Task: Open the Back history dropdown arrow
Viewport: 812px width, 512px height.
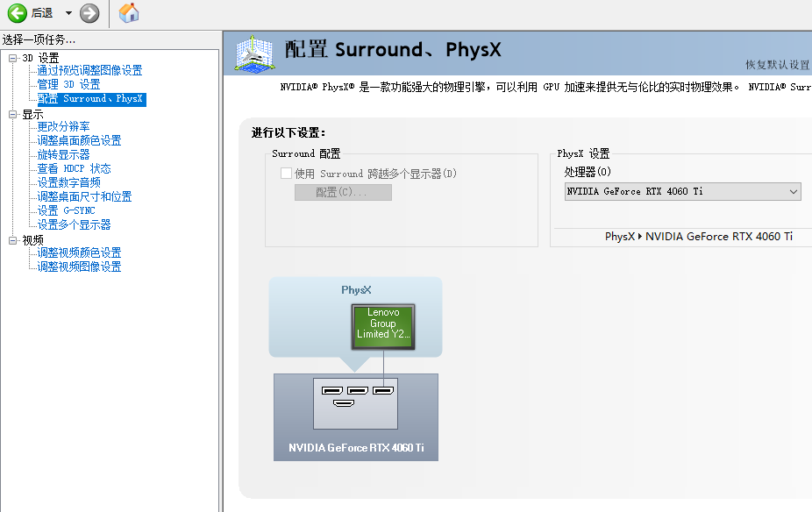Action: pyautogui.click(x=68, y=13)
